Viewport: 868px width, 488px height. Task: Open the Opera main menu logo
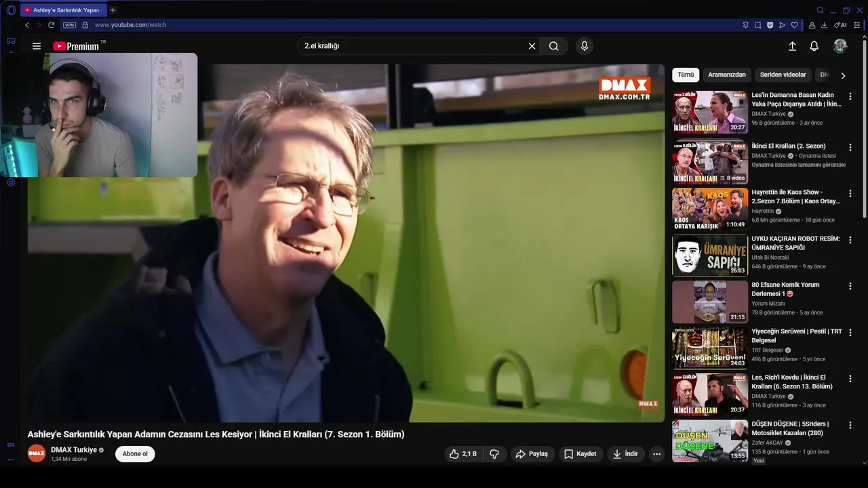pos(11,10)
